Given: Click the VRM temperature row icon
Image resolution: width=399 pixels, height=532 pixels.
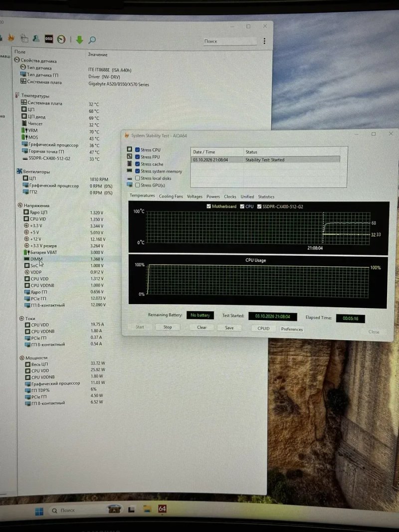Looking at the screenshot, I should point(24,130).
